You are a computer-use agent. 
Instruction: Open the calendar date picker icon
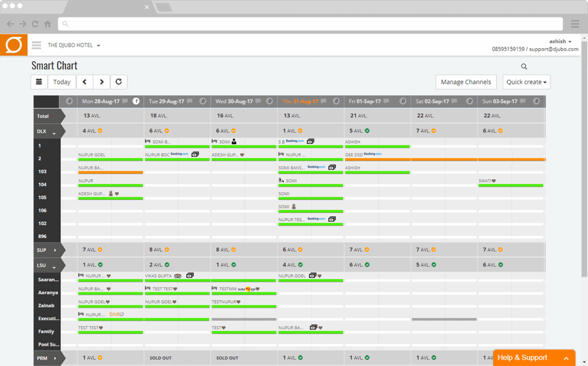[39, 82]
